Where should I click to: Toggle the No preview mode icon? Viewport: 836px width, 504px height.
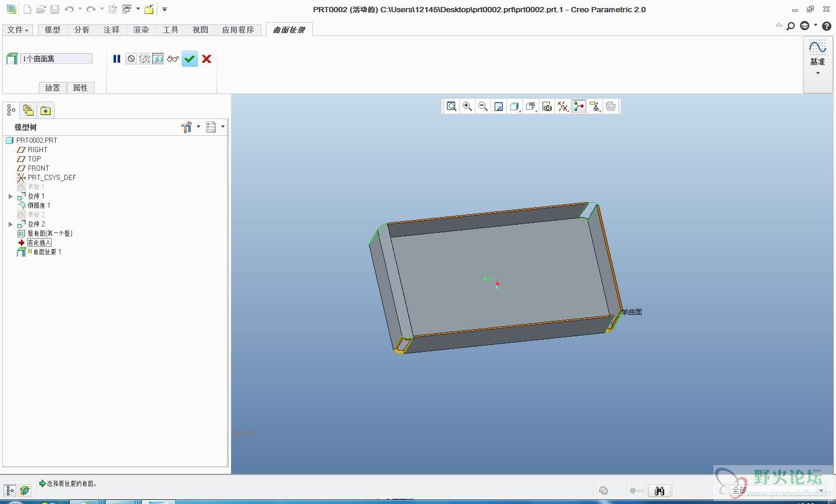[131, 59]
